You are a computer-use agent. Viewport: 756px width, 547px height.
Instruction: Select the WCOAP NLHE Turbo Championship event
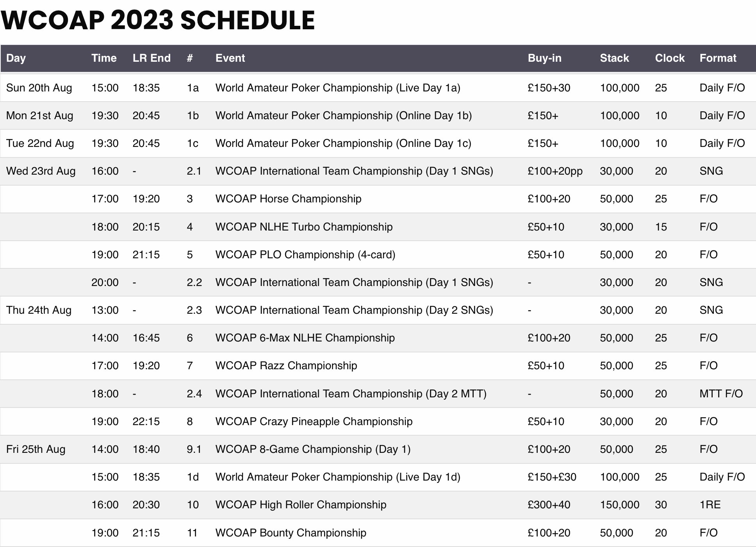coord(304,227)
